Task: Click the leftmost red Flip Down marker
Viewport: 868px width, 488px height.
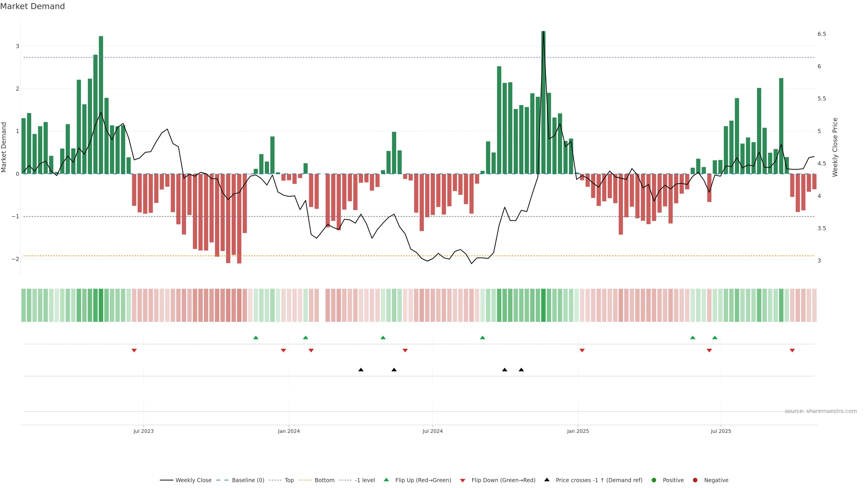Action: click(134, 351)
